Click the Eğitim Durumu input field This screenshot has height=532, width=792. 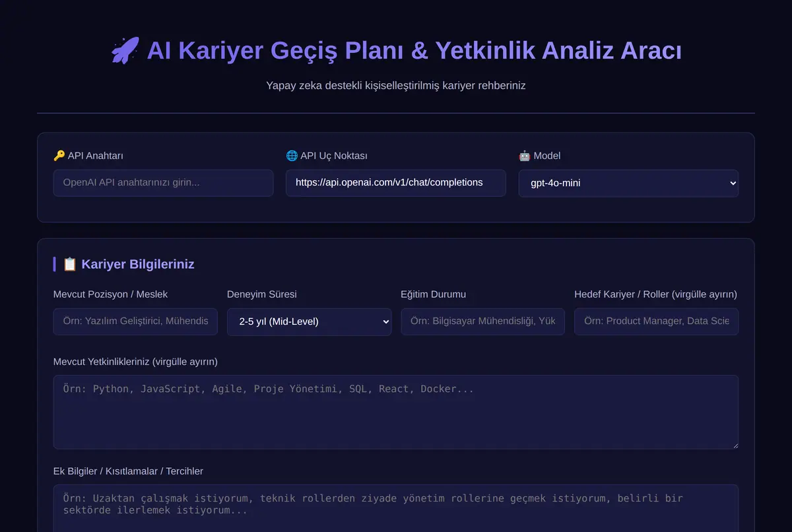click(x=482, y=321)
